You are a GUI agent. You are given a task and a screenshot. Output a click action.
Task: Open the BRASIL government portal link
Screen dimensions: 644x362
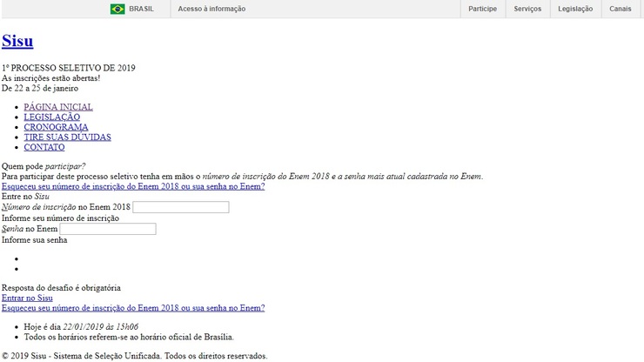(141, 9)
